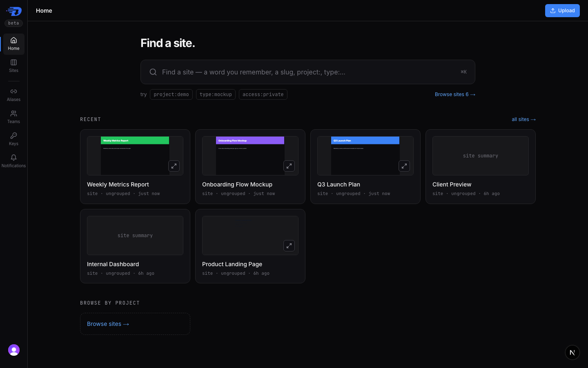Apply the access:private search suggestion

tap(263, 94)
